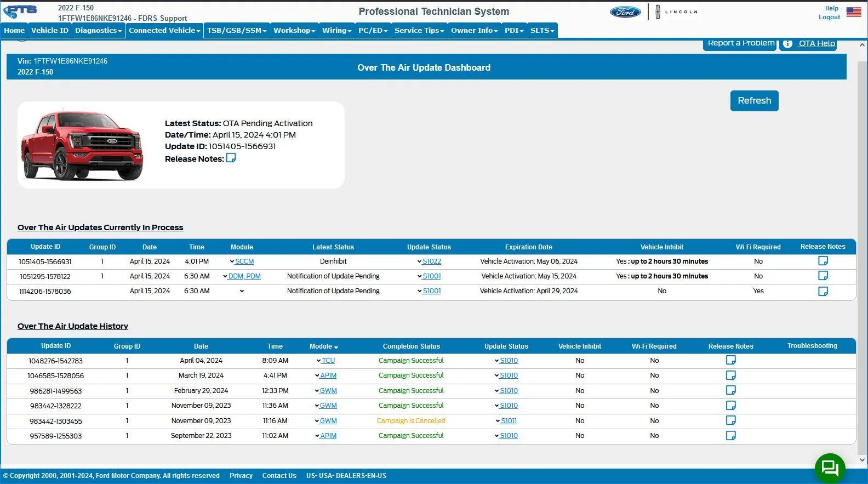The image size is (868, 484).
Task: View release notes for update 1046585-1528056
Action: (x=730, y=375)
